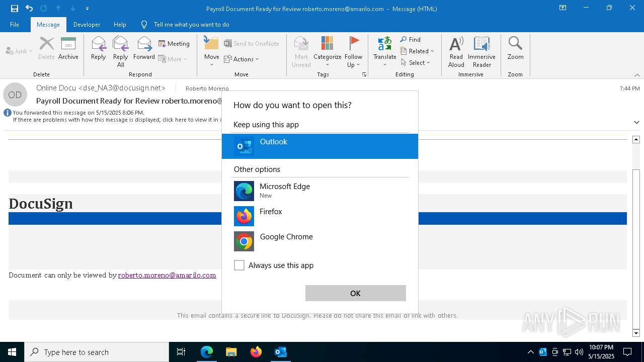Click the Ribbon Display Options button
644x362 pixels.
(562, 8)
